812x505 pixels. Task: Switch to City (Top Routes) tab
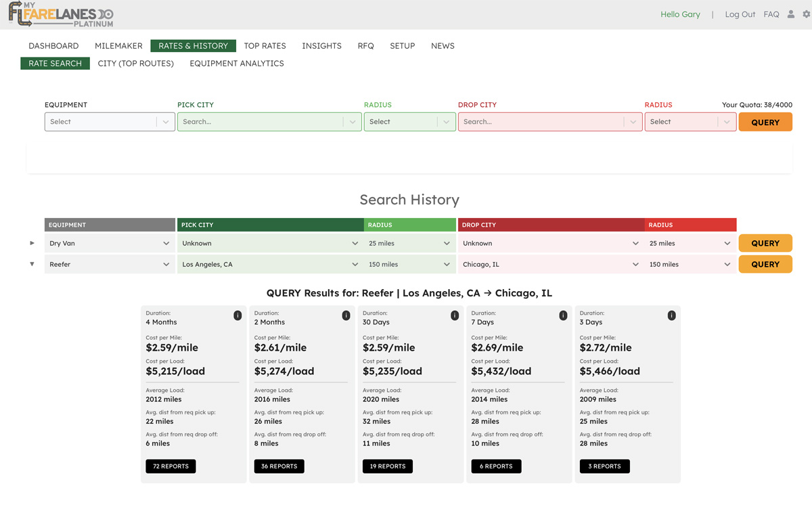click(x=135, y=64)
